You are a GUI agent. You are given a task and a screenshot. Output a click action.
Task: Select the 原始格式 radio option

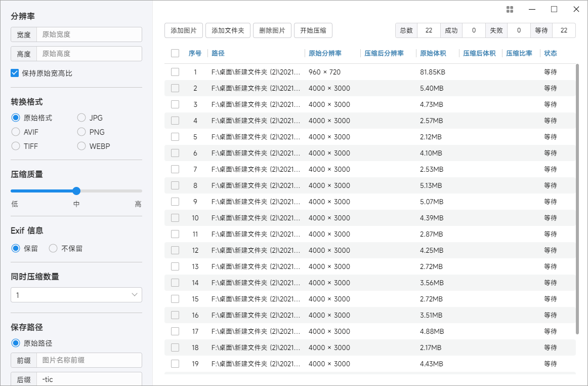click(x=15, y=118)
